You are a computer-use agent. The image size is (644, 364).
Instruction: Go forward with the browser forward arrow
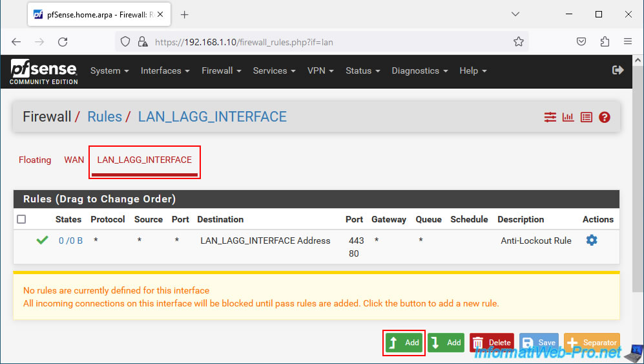coord(39,42)
